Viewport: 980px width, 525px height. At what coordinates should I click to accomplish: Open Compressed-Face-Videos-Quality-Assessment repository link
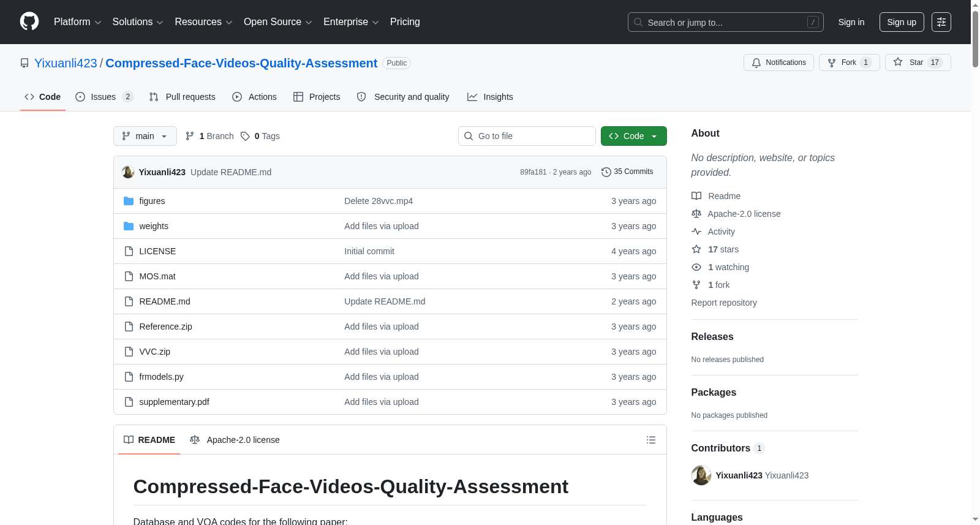click(x=241, y=63)
